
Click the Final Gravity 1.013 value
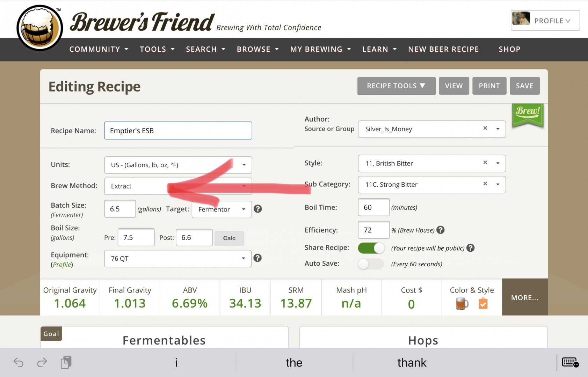coord(130,303)
